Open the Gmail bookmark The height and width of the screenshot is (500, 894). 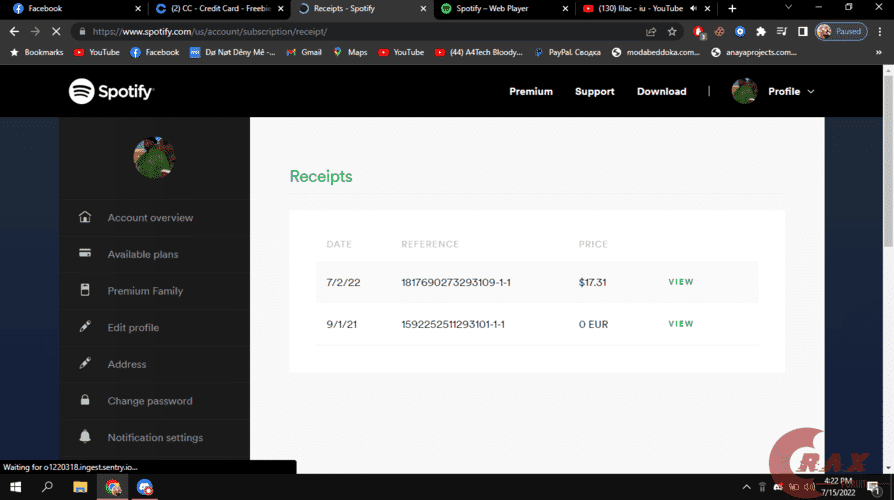point(304,52)
